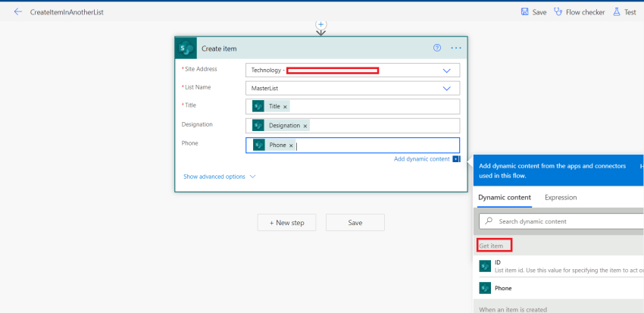Click the When an item is created header
The image size is (644, 313).
pyautogui.click(x=513, y=309)
